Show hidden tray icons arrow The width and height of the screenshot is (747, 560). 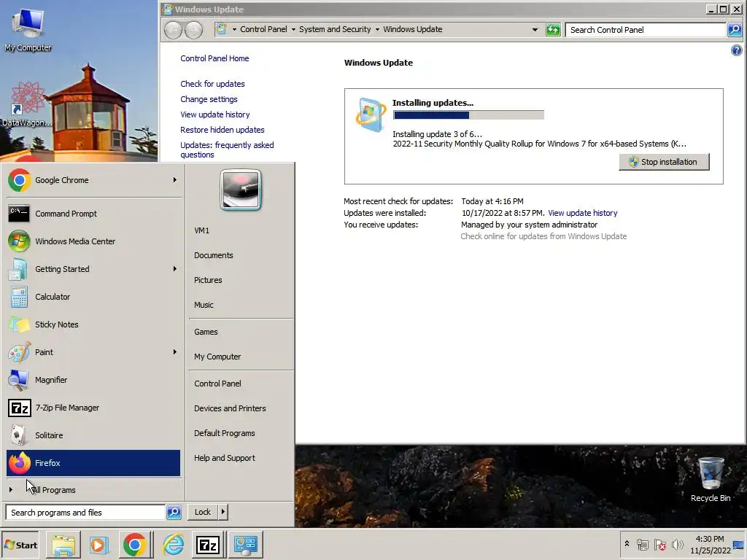627,544
